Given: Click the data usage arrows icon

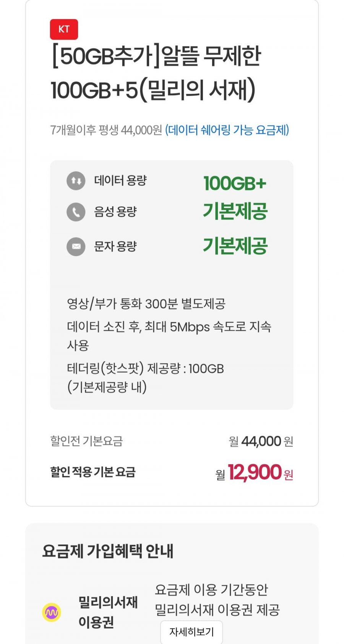Looking at the screenshot, I should point(76,181).
